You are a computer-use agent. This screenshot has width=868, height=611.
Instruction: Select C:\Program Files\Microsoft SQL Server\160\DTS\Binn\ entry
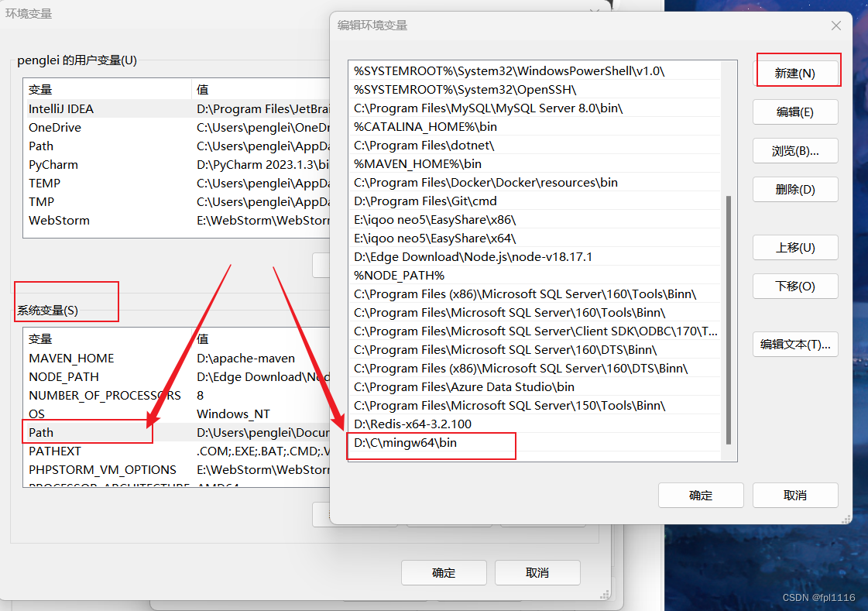point(535,350)
